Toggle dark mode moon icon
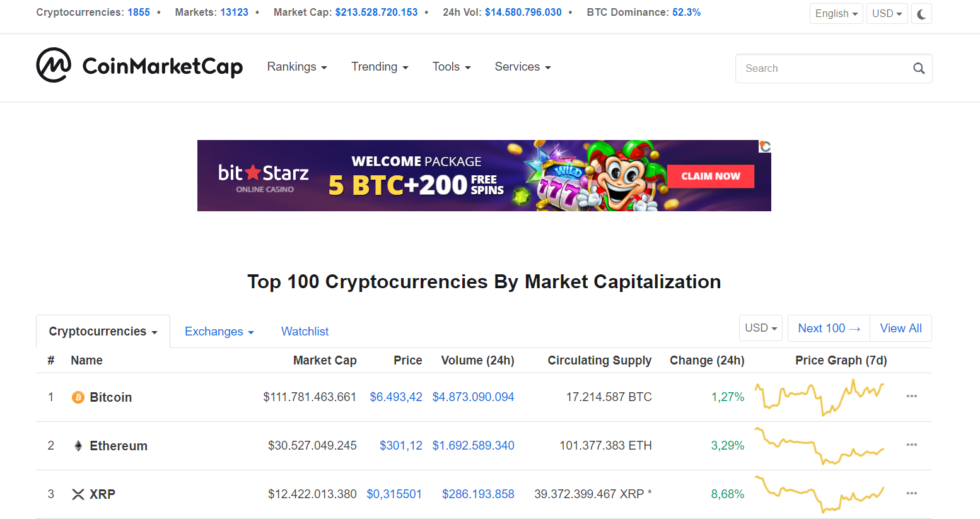The height and width of the screenshot is (519, 980). pyautogui.click(x=921, y=14)
